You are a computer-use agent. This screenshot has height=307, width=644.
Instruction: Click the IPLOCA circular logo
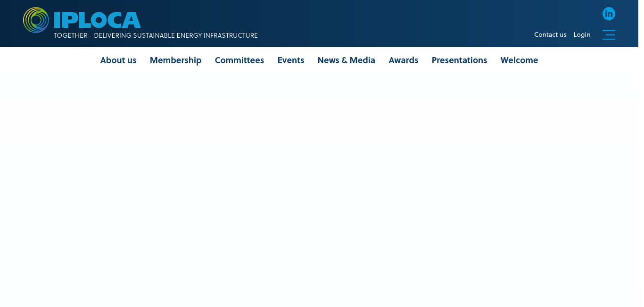coord(36,20)
